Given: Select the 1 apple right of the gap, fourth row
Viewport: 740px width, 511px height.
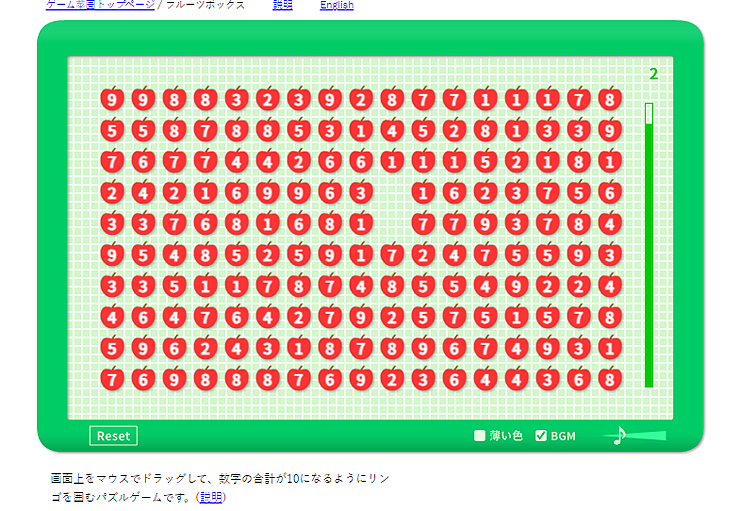Looking at the screenshot, I should pyautogui.click(x=423, y=193).
